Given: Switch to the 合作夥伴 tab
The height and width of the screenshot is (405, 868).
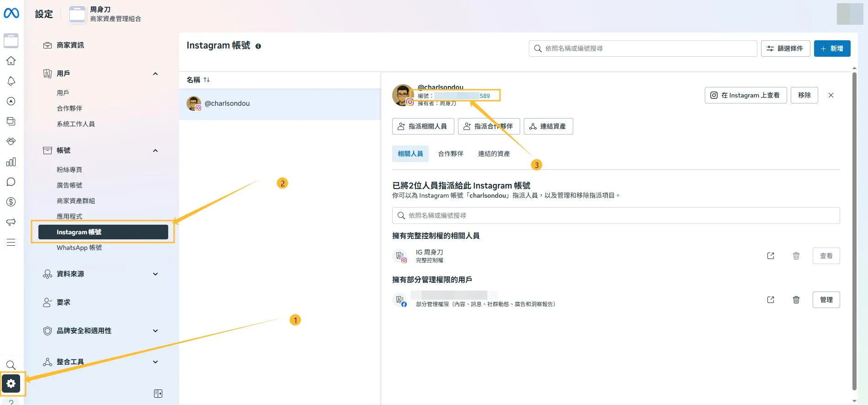Looking at the screenshot, I should click(x=450, y=154).
